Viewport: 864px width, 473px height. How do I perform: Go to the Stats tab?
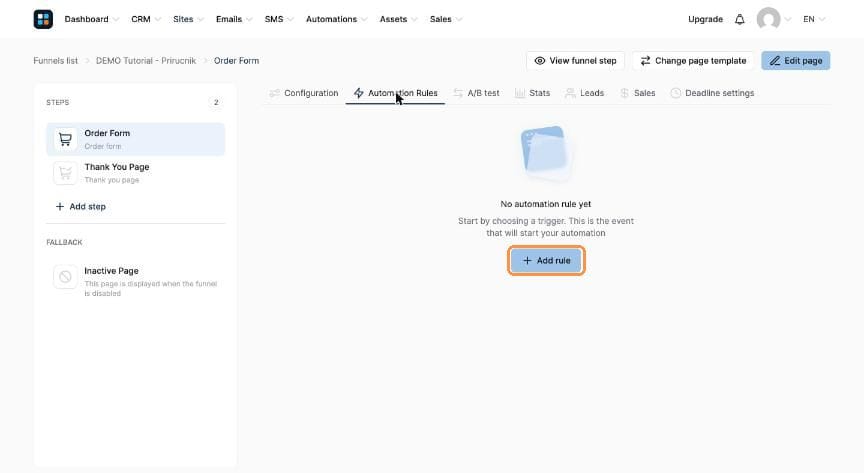click(x=532, y=93)
